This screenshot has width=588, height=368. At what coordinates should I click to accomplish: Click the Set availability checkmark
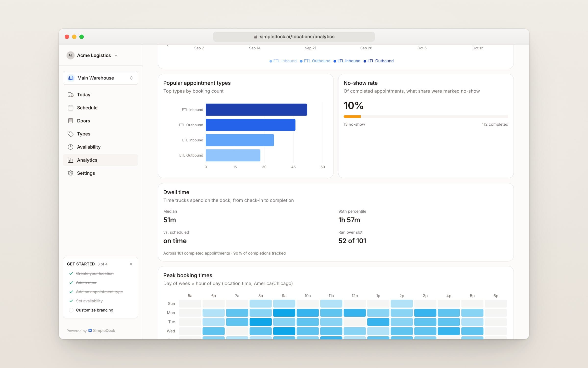[71, 301]
